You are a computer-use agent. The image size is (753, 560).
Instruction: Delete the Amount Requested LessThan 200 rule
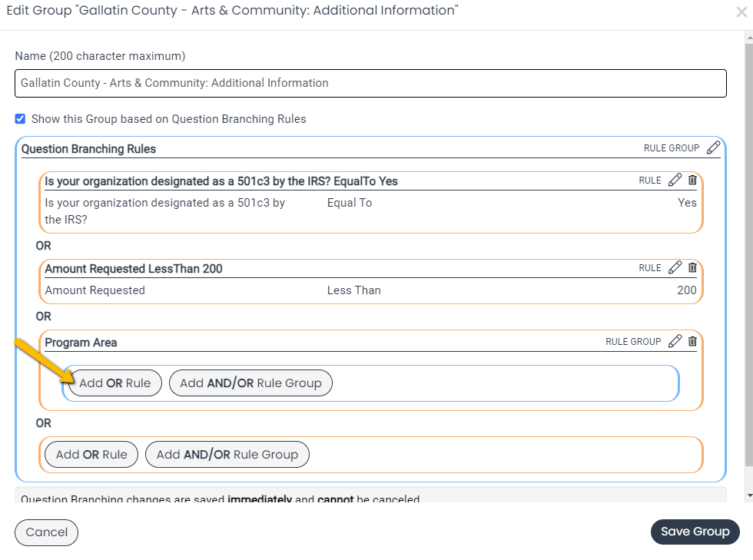pos(692,267)
